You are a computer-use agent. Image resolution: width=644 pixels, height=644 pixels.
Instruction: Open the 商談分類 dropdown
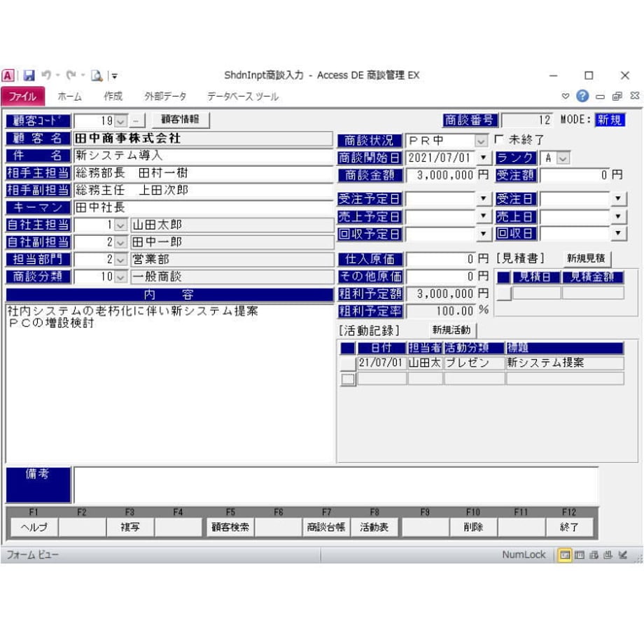coord(120,276)
